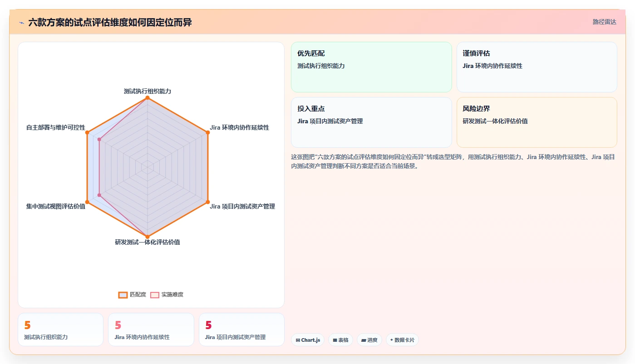
Task: Click radar axis label 测试执行组织能力
Action: [147, 91]
